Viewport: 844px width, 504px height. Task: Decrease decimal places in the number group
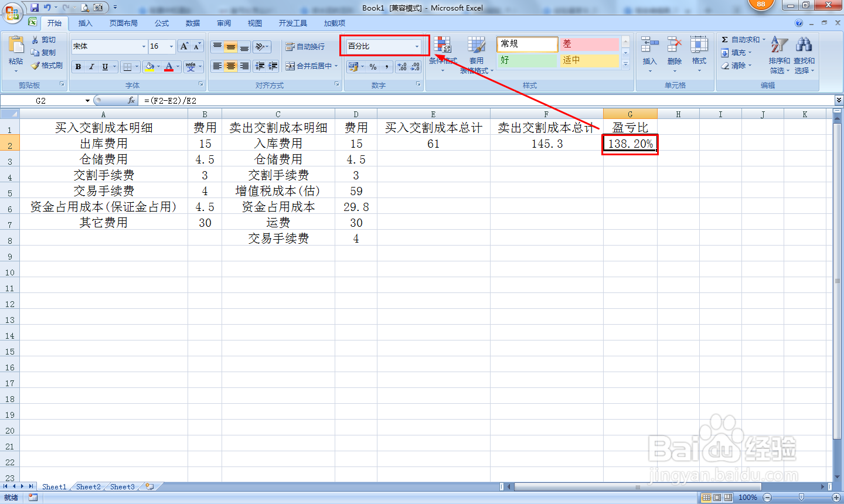click(x=415, y=67)
